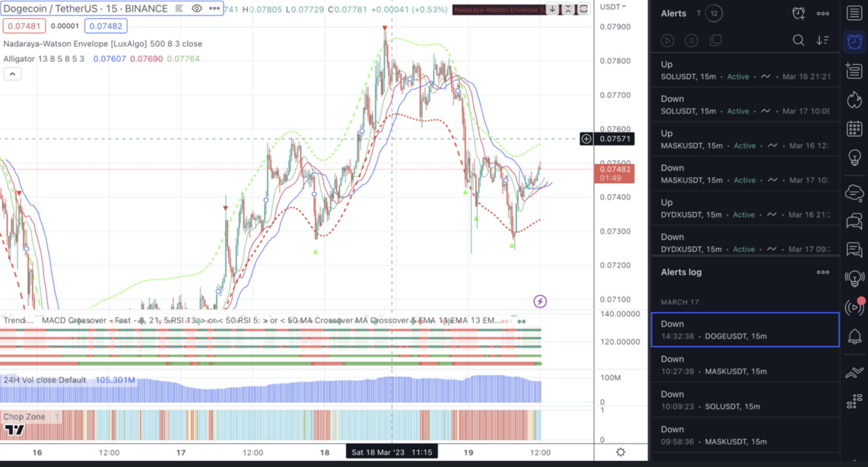The image size is (868, 467).
Task: Search alerts using the magnifier icon
Action: (798, 40)
